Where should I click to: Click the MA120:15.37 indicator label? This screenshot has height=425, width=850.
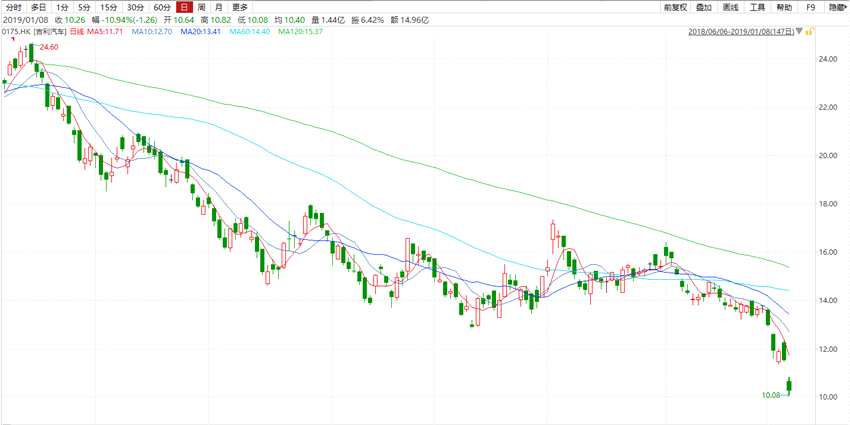(300, 32)
